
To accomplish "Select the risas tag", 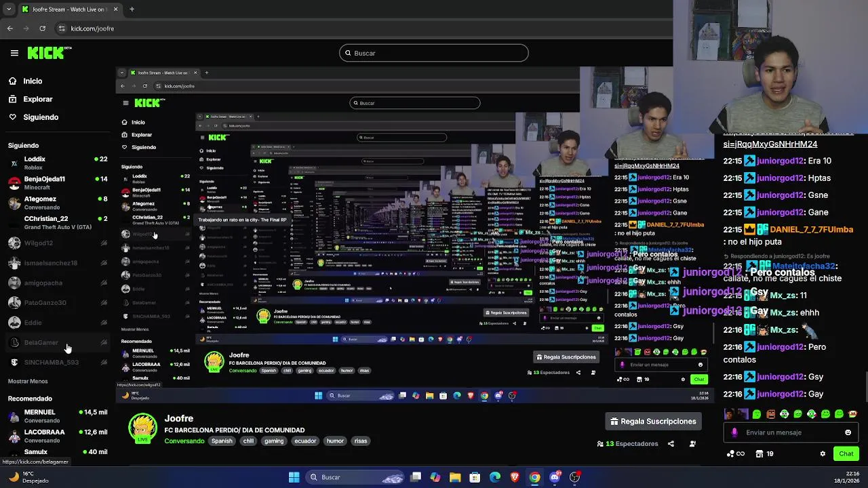I will point(361,441).
